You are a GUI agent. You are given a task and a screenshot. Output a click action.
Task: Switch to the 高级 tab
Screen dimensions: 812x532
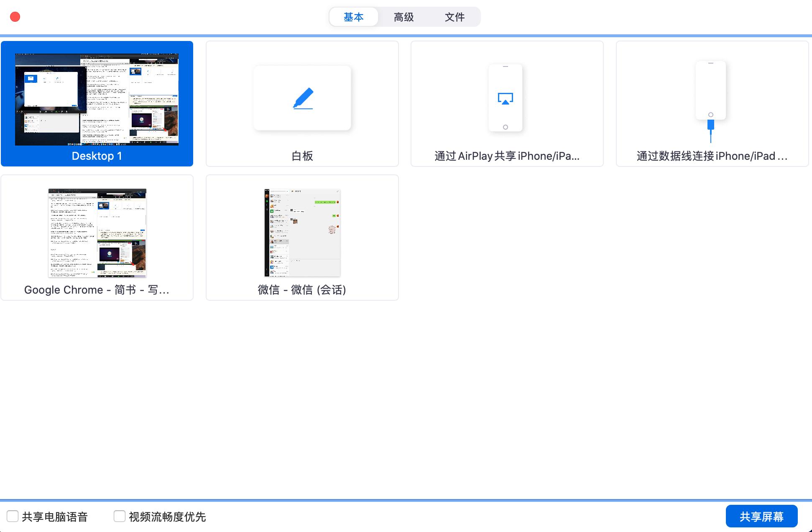pos(403,17)
